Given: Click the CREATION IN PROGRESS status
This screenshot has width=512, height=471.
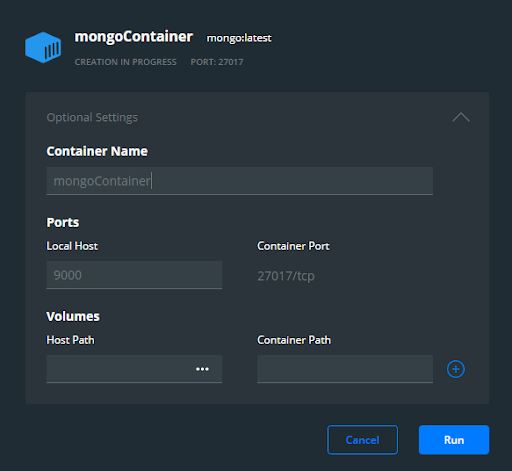Looking at the screenshot, I should [125, 62].
